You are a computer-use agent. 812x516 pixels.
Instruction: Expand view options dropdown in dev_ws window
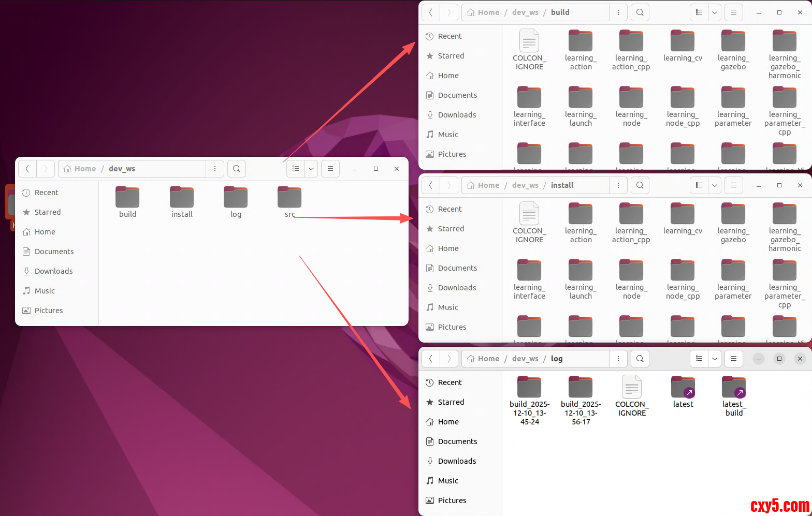tap(311, 169)
